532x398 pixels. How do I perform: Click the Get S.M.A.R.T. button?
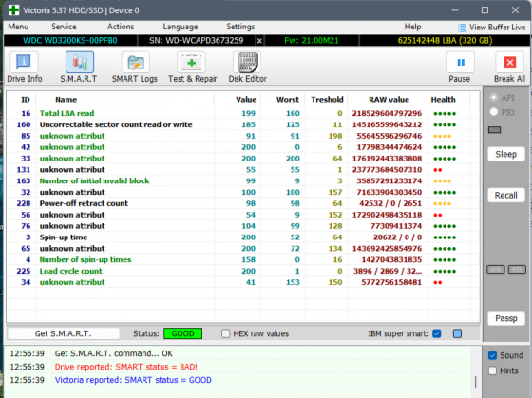(x=64, y=333)
